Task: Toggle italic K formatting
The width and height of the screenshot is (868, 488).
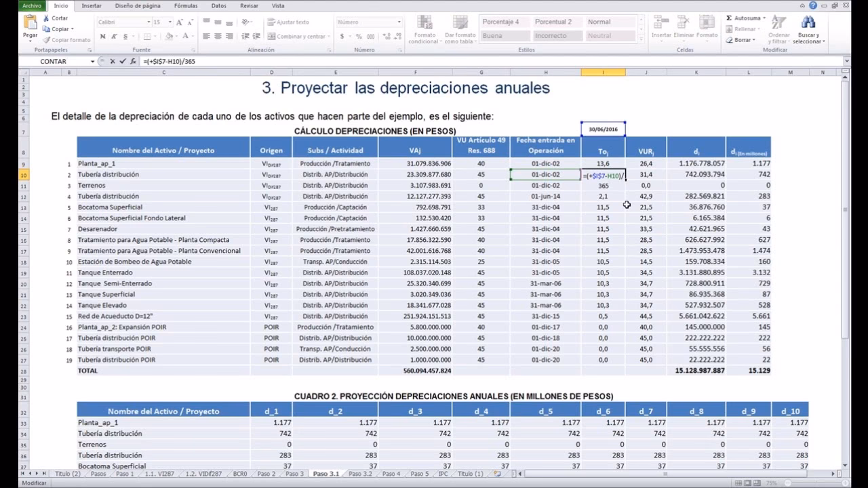Action: (x=114, y=37)
